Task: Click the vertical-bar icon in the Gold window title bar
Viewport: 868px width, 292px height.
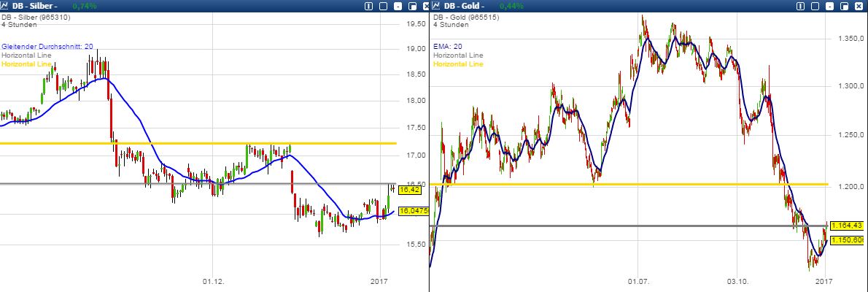Action: point(801,6)
